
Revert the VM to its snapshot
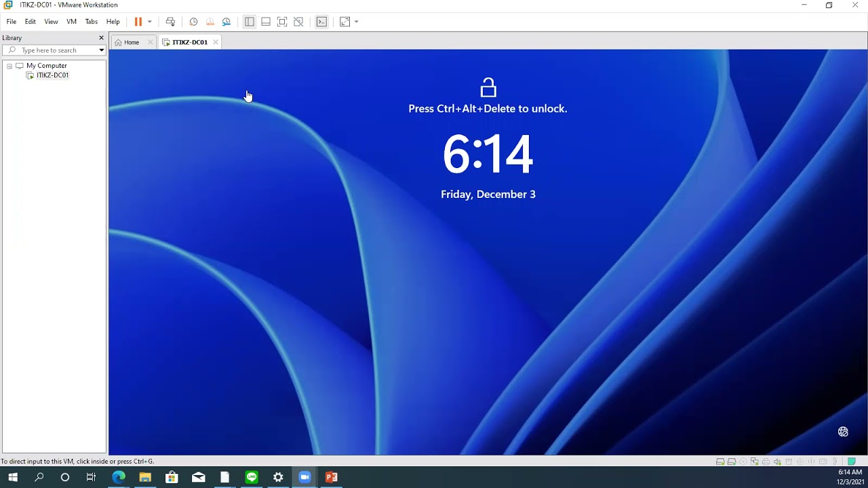click(x=210, y=22)
